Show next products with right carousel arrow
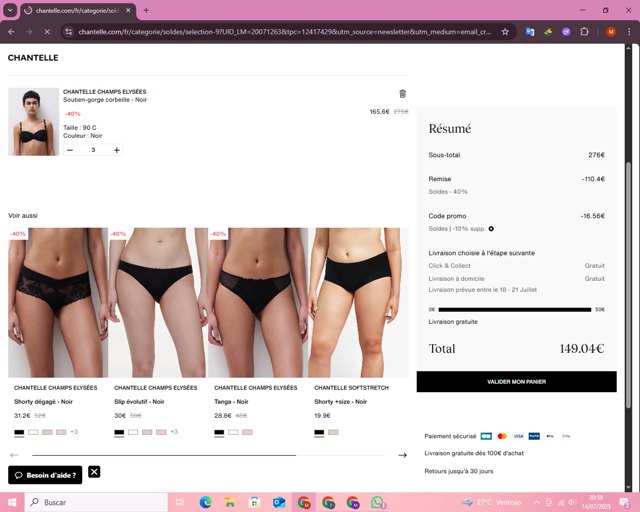Image resolution: width=640 pixels, height=512 pixels. 402,455
